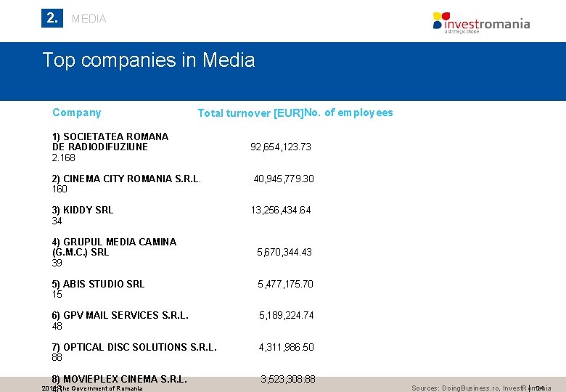Click the MEDIA section label
This screenshot has width=566, height=392.
pyautogui.click(x=89, y=19)
